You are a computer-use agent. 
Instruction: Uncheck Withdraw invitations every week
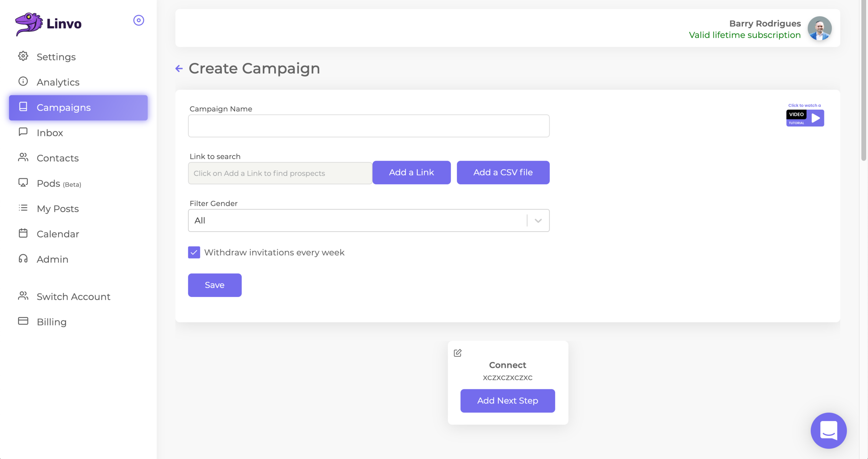click(194, 252)
